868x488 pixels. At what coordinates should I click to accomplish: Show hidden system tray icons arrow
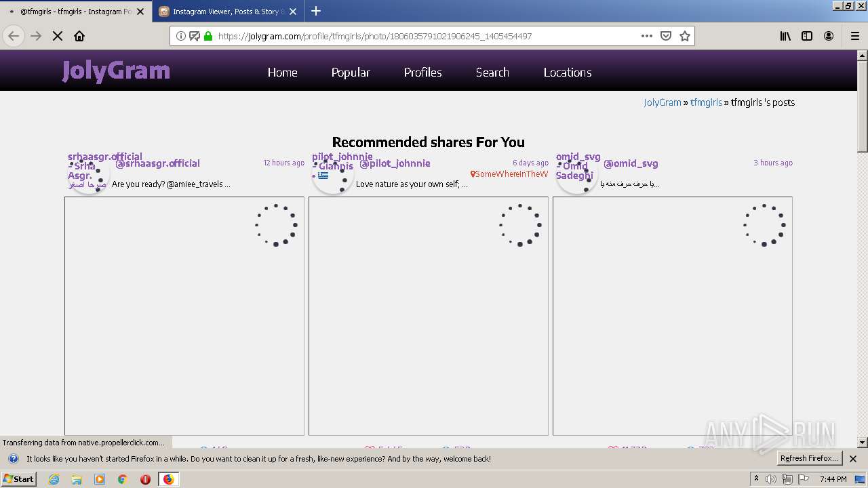(x=757, y=479)
